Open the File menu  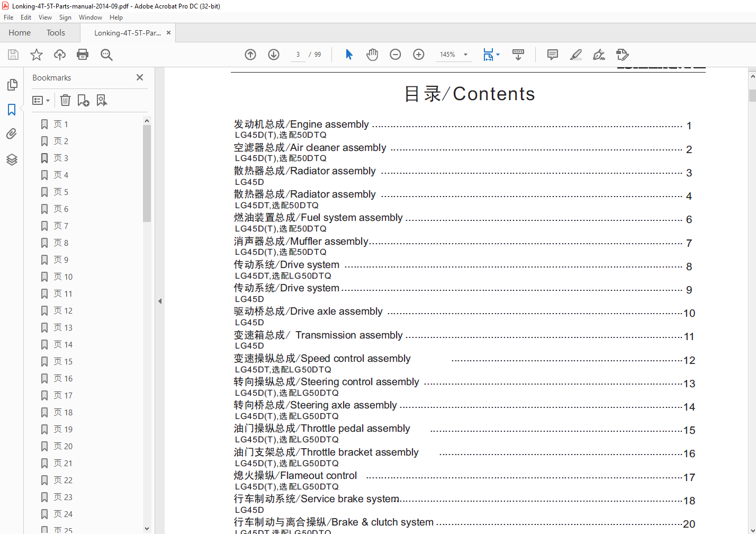pyautogui.click(x=8, y=17)
